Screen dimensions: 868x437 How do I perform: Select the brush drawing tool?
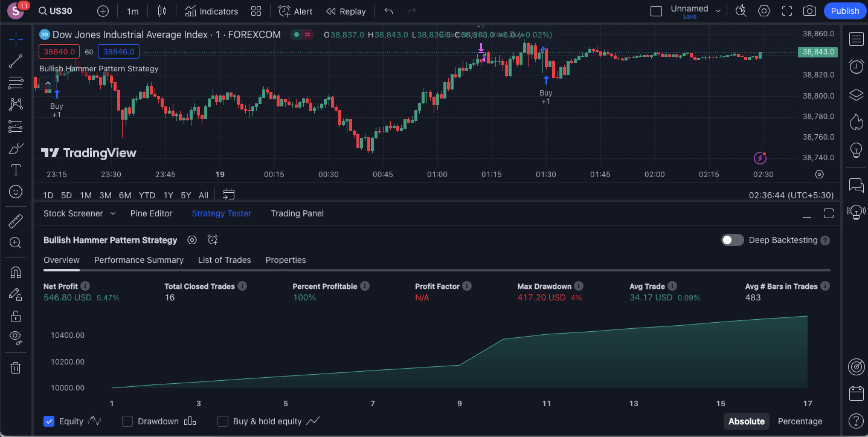[16, 148]
